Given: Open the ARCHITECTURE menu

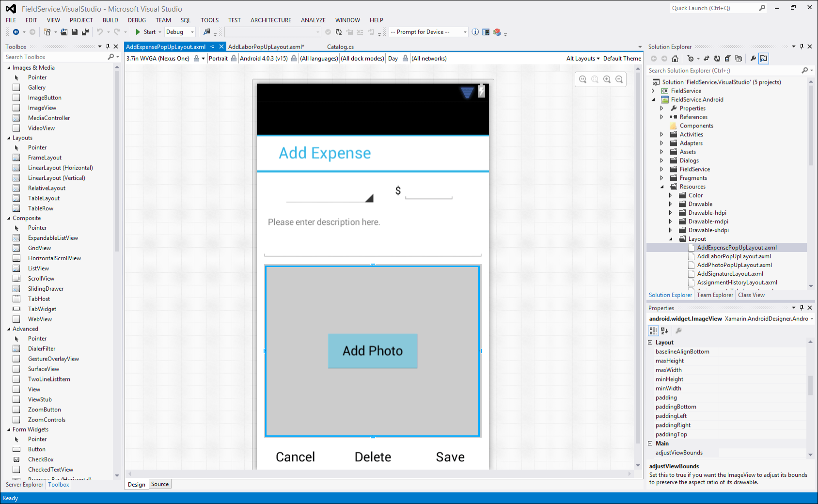Looking at the screenshot, I should pos(270,20).
